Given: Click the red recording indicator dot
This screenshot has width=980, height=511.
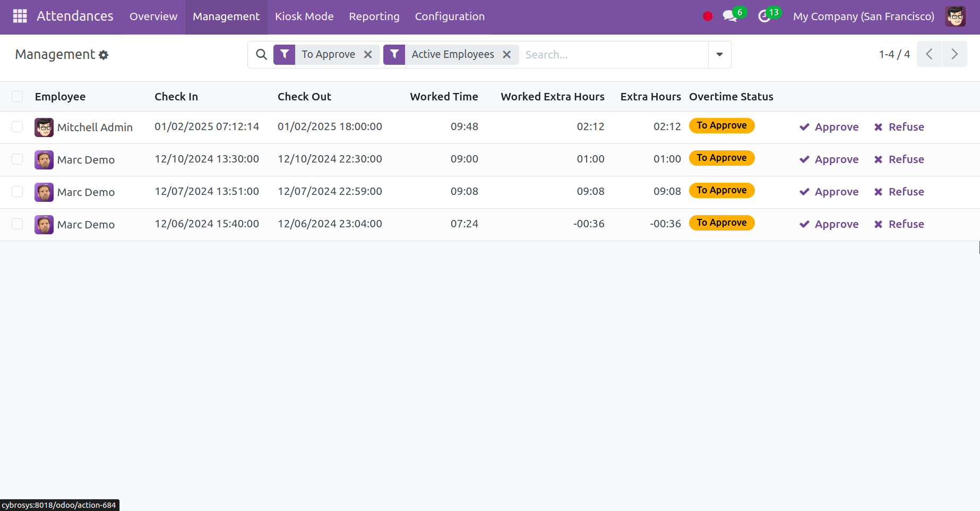Looking at the screenshot, I should [707, 16].
